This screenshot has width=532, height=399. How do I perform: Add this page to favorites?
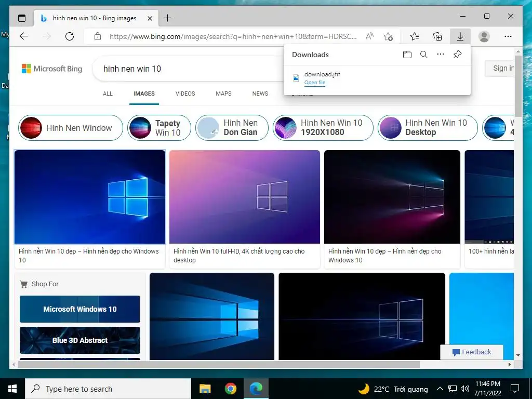pos(389,36)
